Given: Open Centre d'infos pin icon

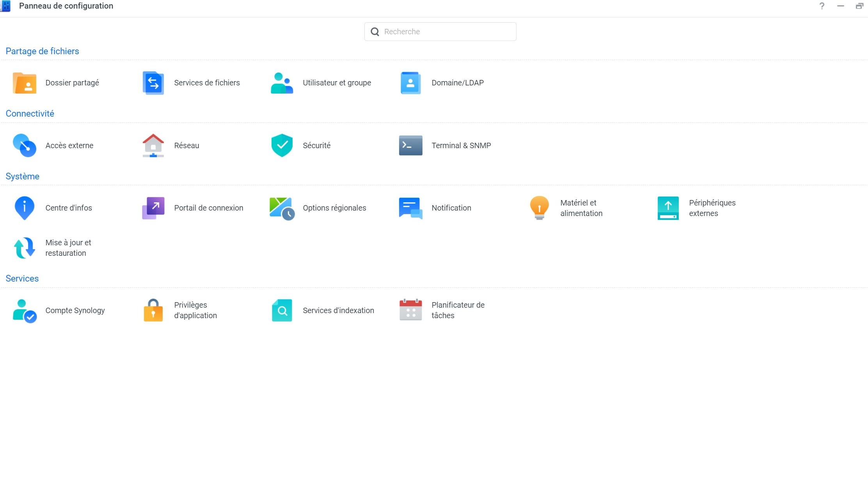Looking at the screenshot, I should coord(25,208).
